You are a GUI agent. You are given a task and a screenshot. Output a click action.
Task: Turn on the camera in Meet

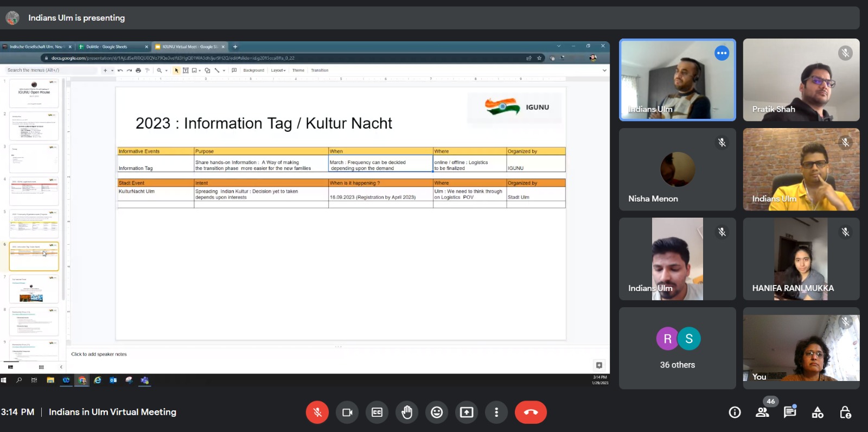pos(347,412)
